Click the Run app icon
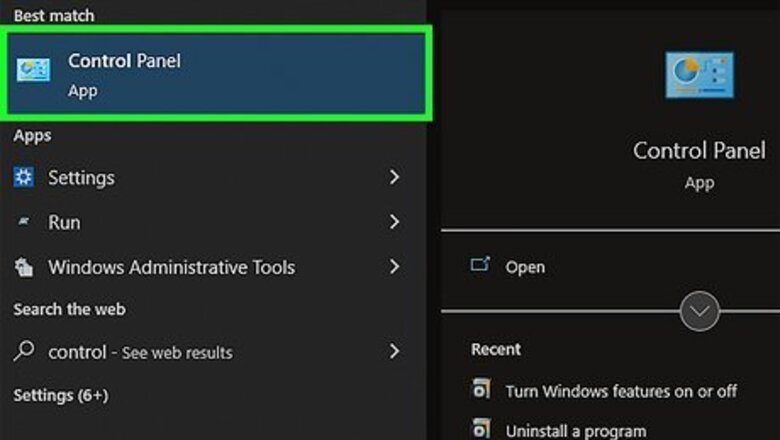The width and height of the screenshot is (780, 440). pos(23,221)
